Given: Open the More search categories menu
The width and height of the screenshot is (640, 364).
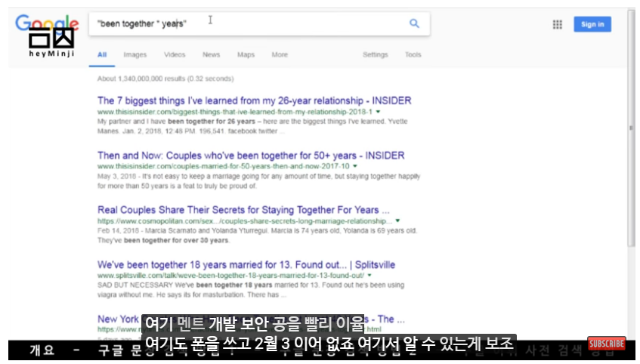Looking at the screenshot, I should click(x=280, y=54).
